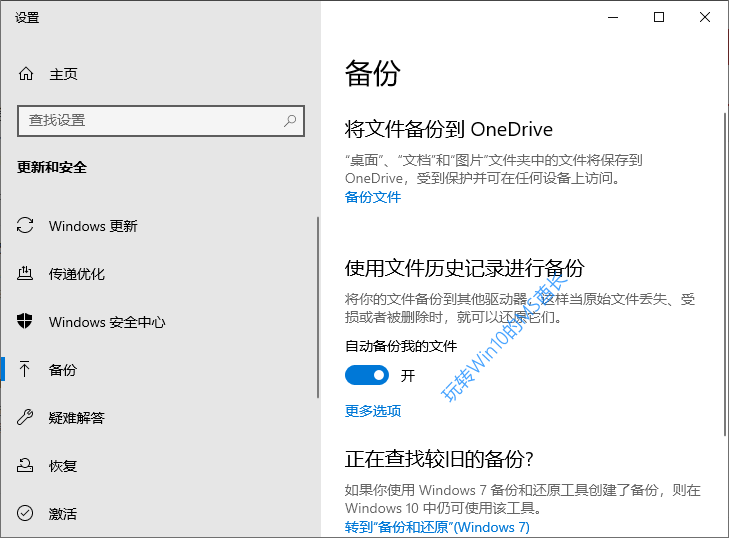Close the 设置 window
Viewport: 729px width, 538px height.
coord(705,18)
